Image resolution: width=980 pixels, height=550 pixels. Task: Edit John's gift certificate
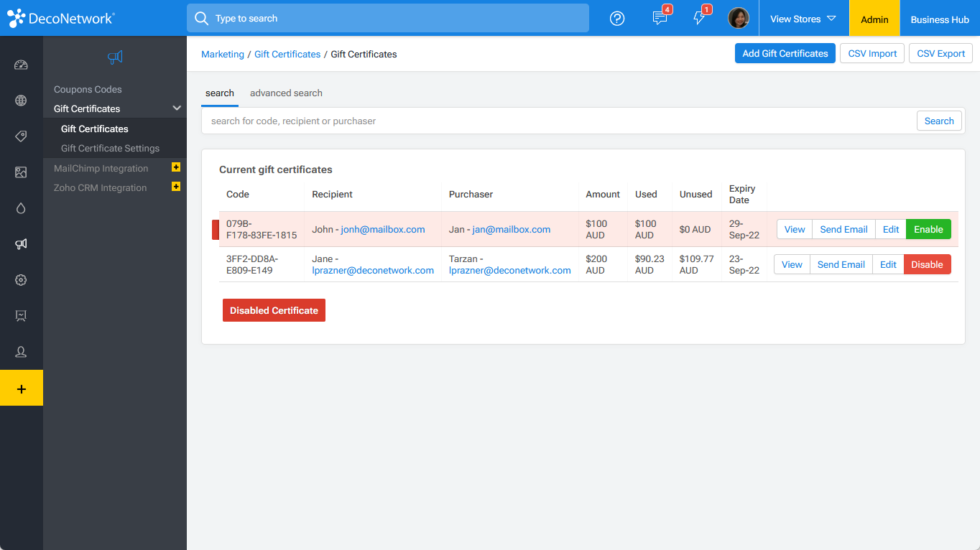click(x=891, y=229)
